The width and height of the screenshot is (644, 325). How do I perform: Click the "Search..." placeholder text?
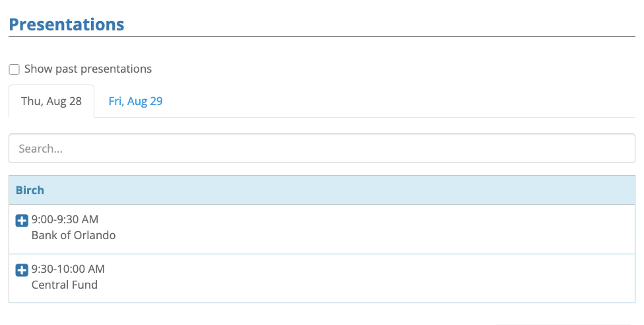[x=40, y=149]
